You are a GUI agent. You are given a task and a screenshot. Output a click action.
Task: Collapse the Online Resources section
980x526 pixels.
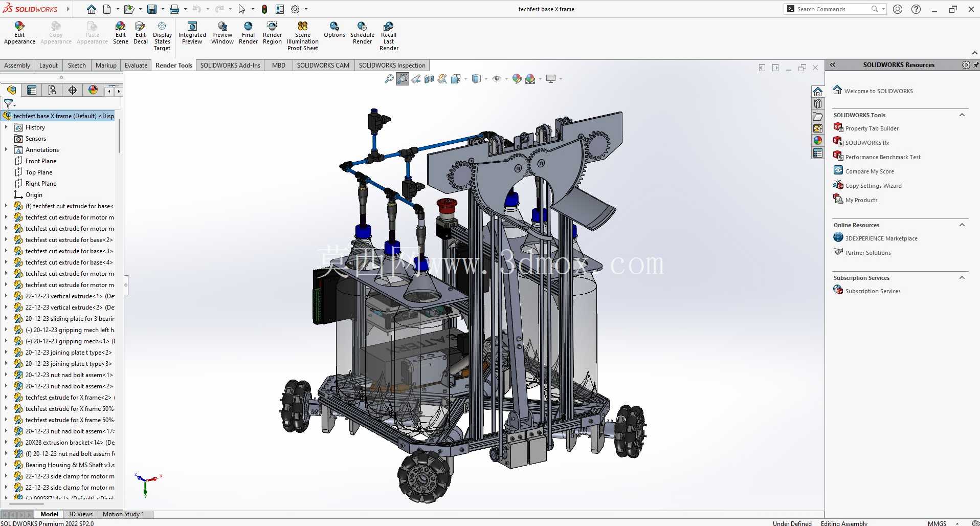(962, 225)
